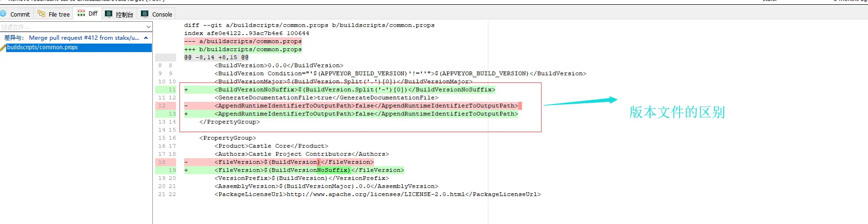This screenshot has height=224, width=868.
Task: Select buildscripts/common.props in the file list
Action: coord(76,47)
